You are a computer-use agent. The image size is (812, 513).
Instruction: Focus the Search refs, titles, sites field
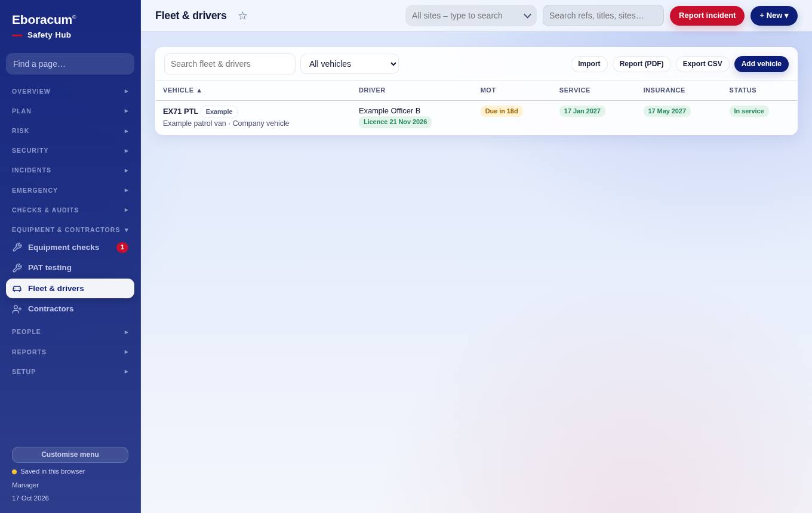click(603, 16)
